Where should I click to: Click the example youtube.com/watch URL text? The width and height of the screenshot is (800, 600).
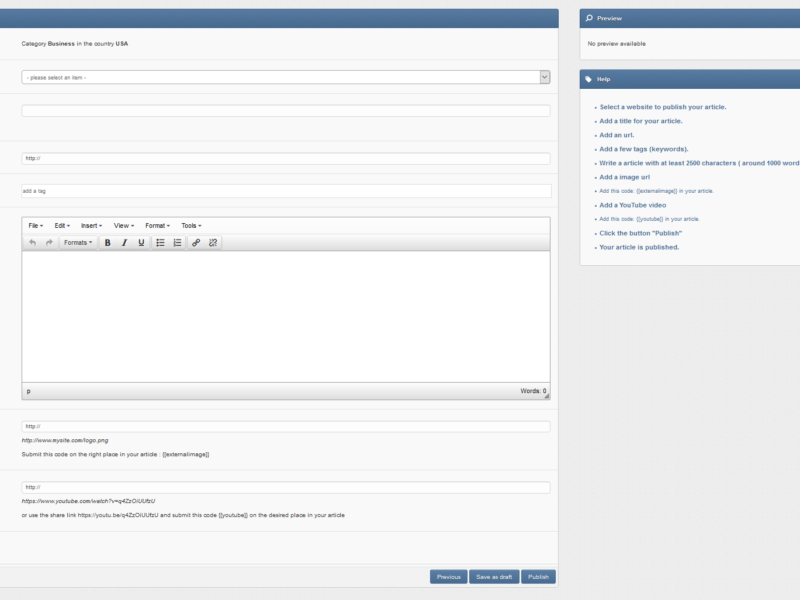point(88,501)
